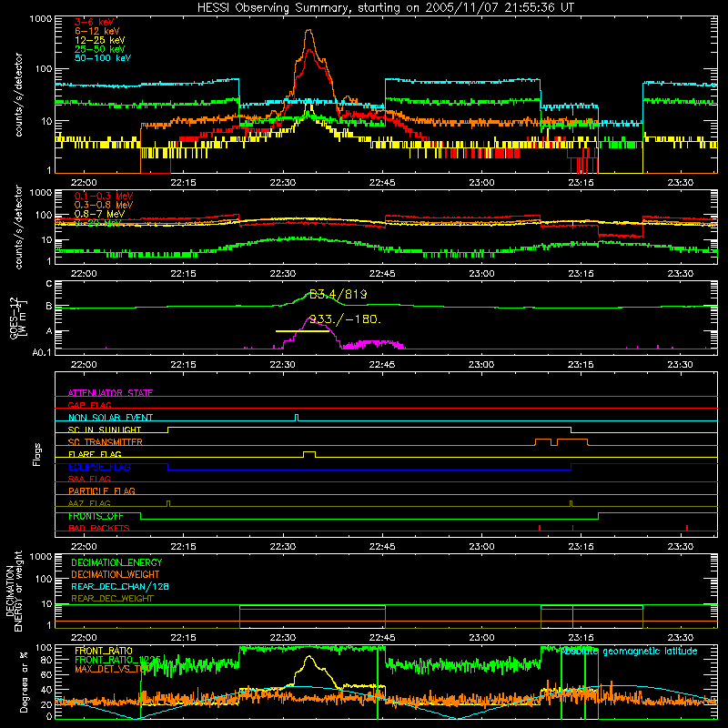Select the 6-12 keV legend label
This screenshot has width=728, height=728.
tap(97, 31)
